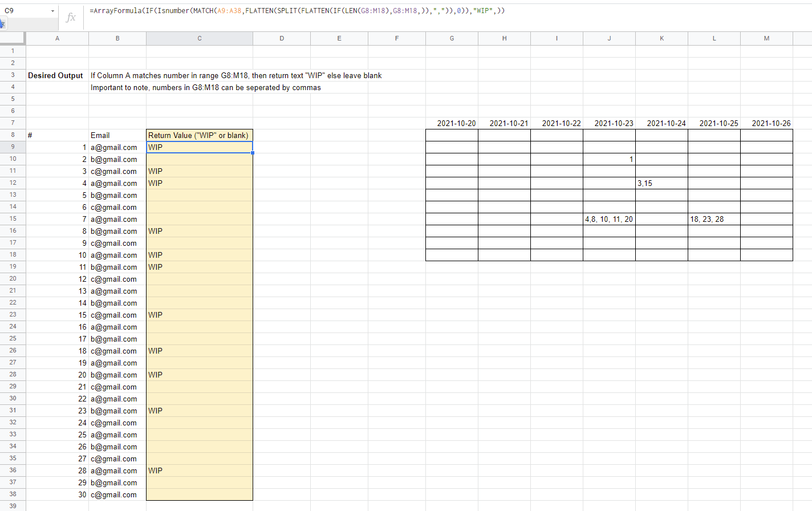Select column C header
The image size is (812, 511).
click(x=200, y=38)
